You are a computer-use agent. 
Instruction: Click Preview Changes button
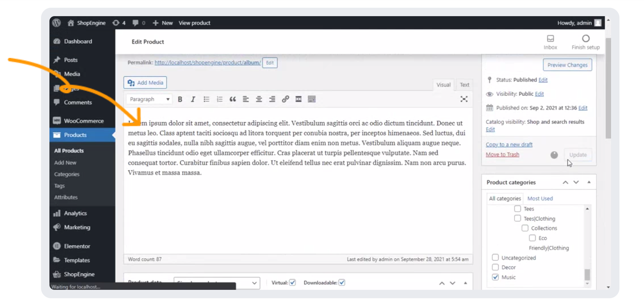[x=567, y=65]
